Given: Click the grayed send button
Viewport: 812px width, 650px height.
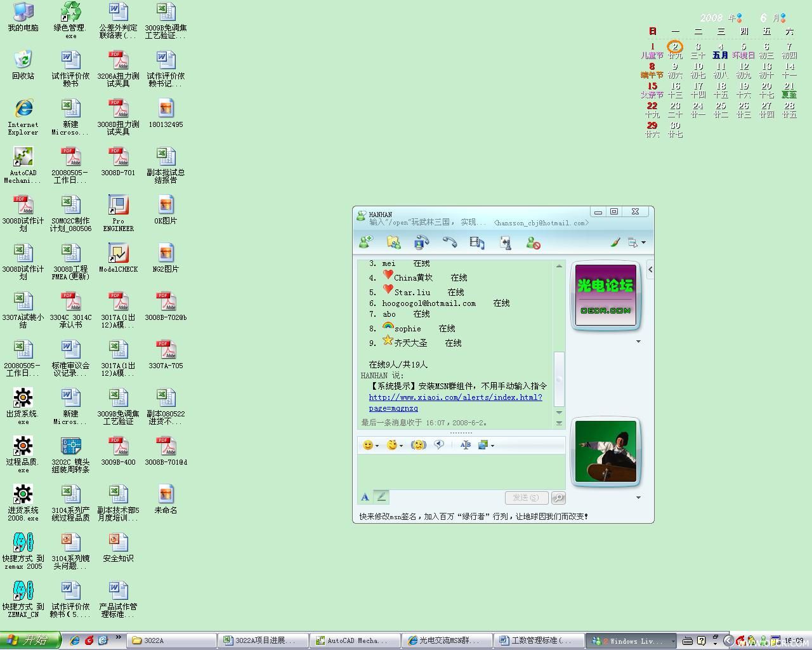Looking at the screenshot, I should point(526,498).
